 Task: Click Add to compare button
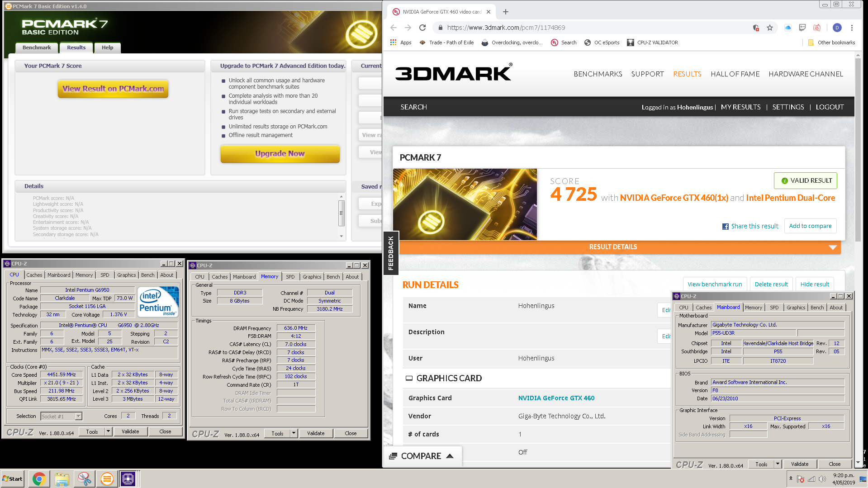point(810,226)
